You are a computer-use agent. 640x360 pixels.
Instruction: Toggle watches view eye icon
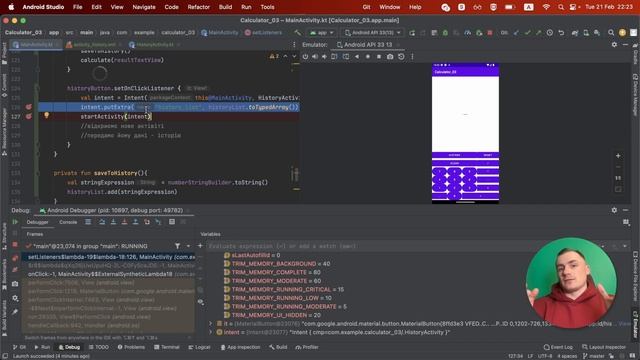click(200, 302)
